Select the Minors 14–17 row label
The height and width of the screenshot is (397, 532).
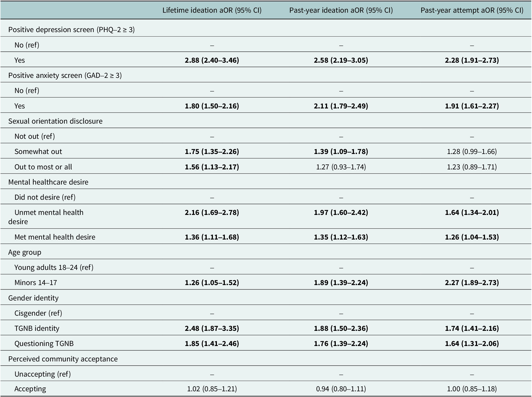pyautogui.click(x=36, y=283)
